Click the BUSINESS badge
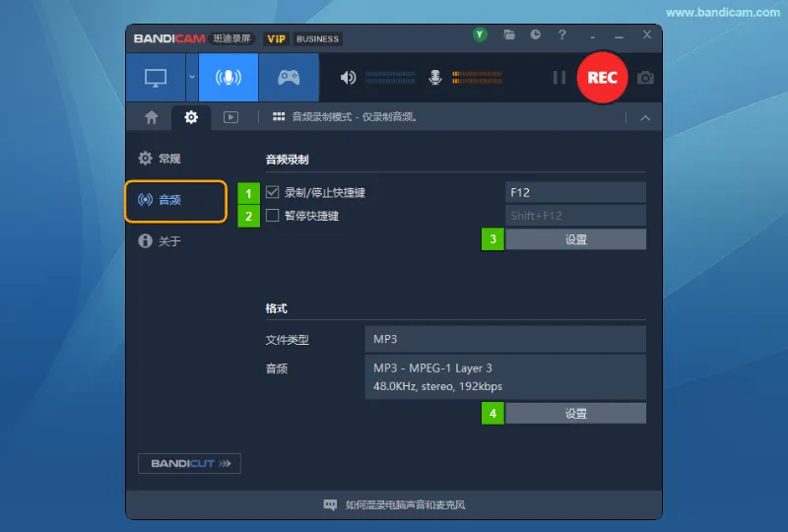788x532 pixels. [317, 38]
